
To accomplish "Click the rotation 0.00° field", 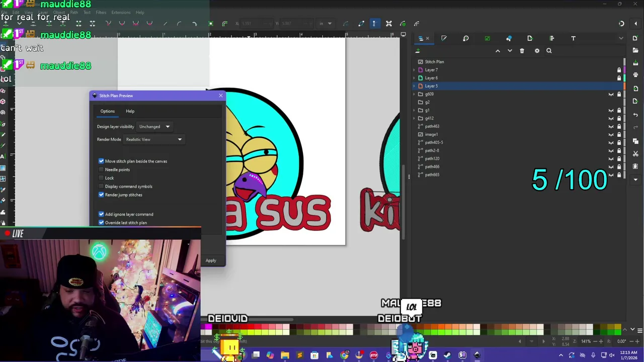I will click(x=622, y=341).
